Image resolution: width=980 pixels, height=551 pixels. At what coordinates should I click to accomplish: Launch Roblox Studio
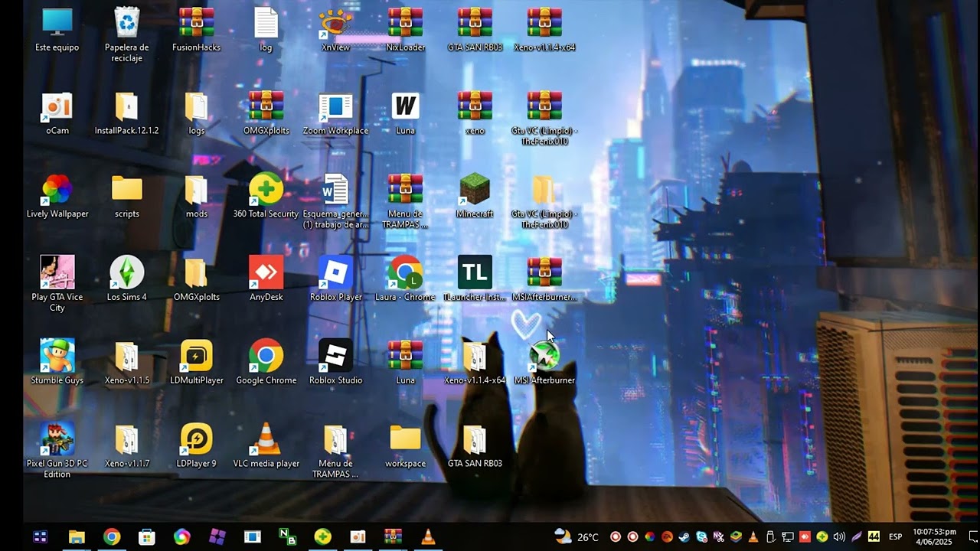pos(336,362)
